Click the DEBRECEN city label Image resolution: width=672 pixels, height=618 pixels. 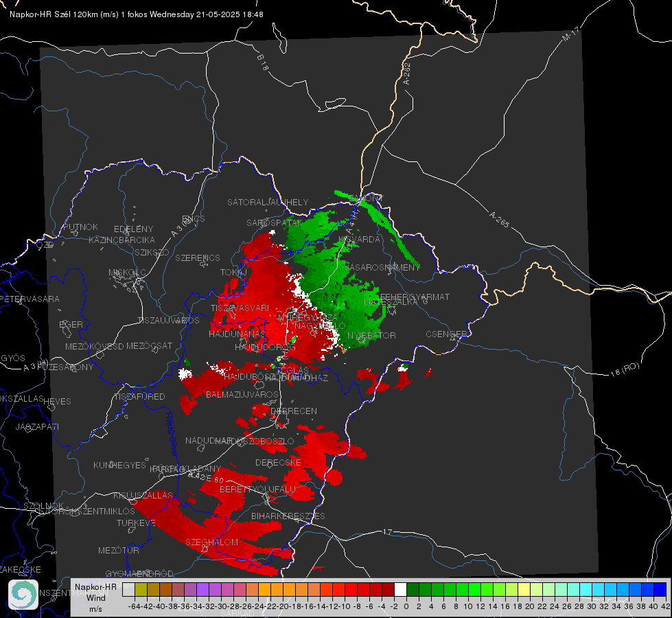[x=294, y=411]
